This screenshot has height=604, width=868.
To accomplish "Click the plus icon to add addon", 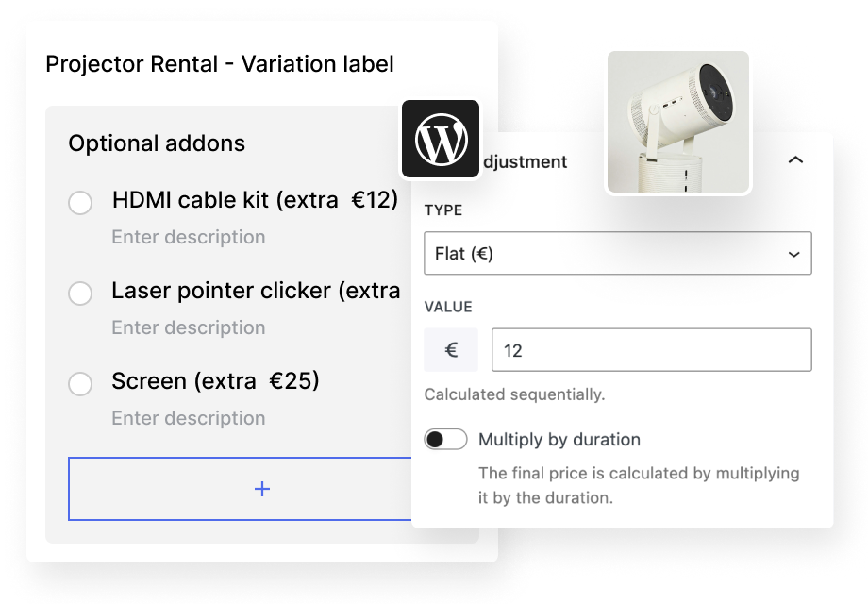I will tap(262, 488).
